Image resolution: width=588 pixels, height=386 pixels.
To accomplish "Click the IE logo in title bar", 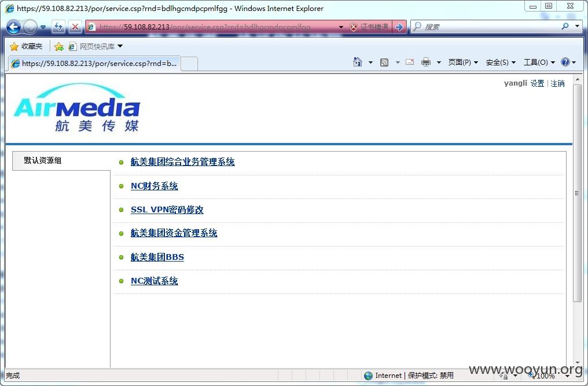I will (9, 8).
